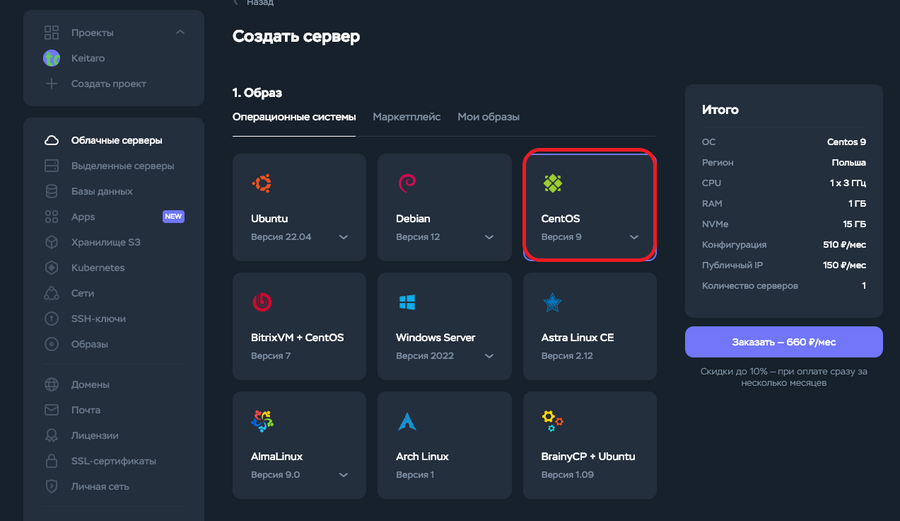Open Cloud servers via the cloud icon
The height and width of the screenshot is (521, 900).
(52, 141)
